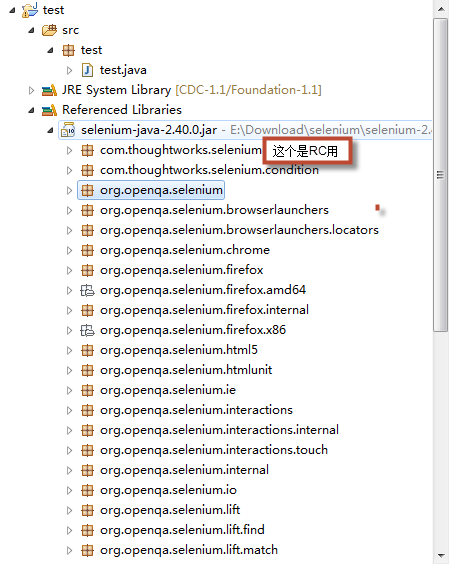Click the vertical scrollbar thumb
449x564 pixels.
441,175
